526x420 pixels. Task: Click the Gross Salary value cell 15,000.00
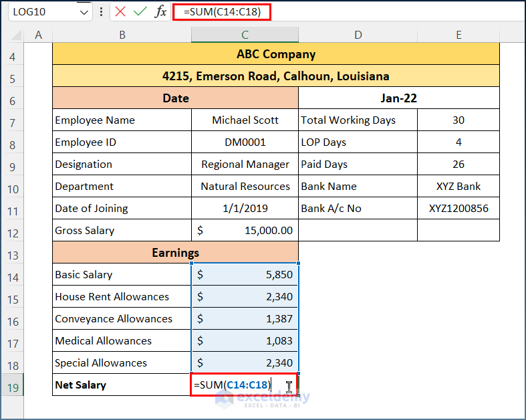click(x=245, y=231)
